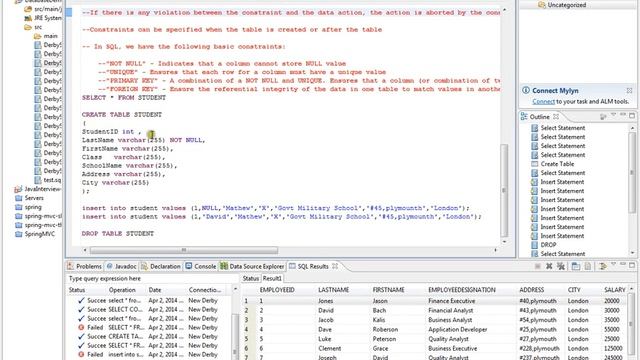Remove the selected result in SQL Results toolbar

click(549, 266)
